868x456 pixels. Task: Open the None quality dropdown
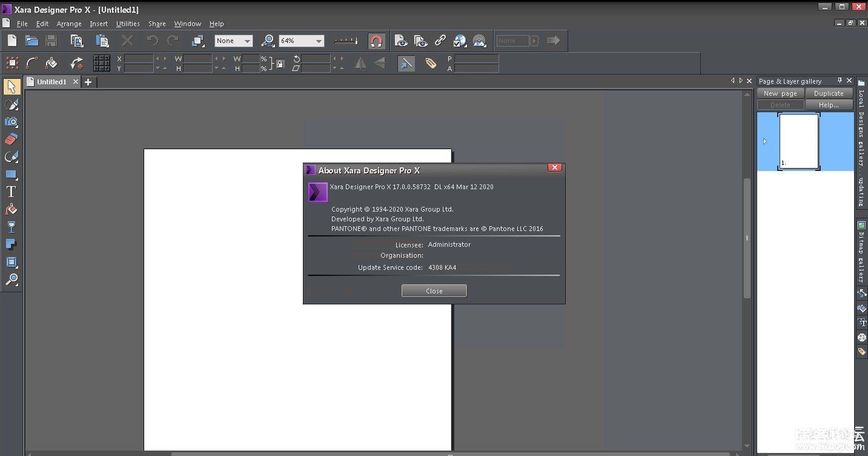tap(234, 41)
